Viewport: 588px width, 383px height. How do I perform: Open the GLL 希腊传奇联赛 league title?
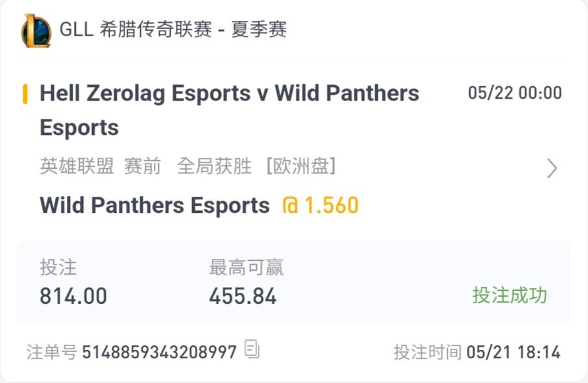click(173, 30)
